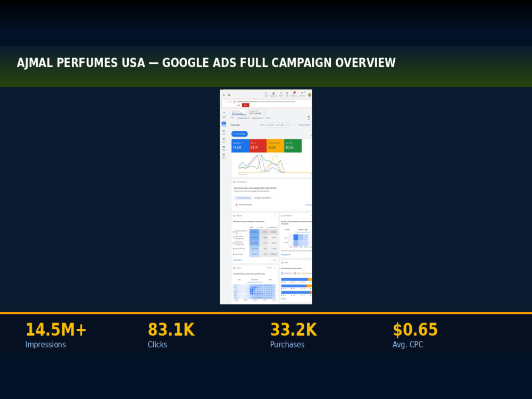Image resolution: width=532 pixels, height=399 pixels.
Task: Go to previous date range arrow
Action: coord(291,125)
